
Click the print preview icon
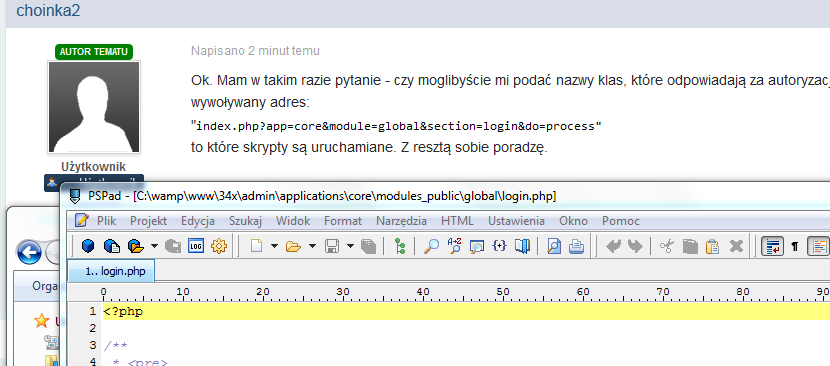pos(554,246)
